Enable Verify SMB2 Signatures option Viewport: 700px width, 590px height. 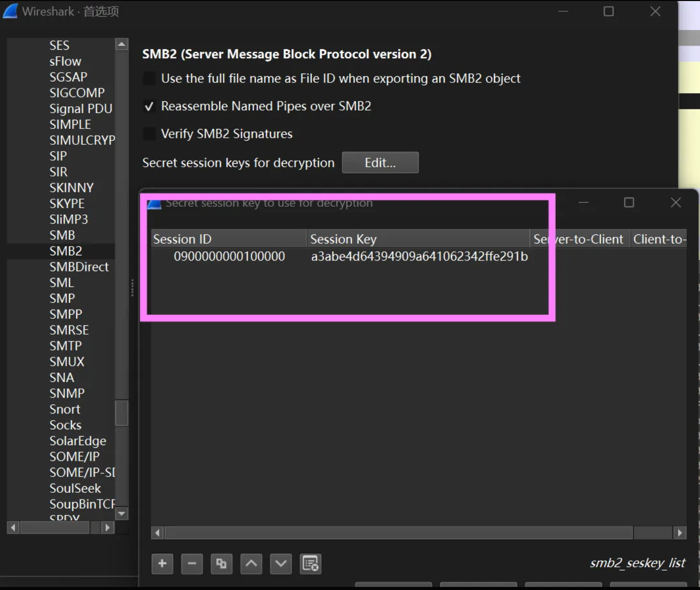point(149,134)
